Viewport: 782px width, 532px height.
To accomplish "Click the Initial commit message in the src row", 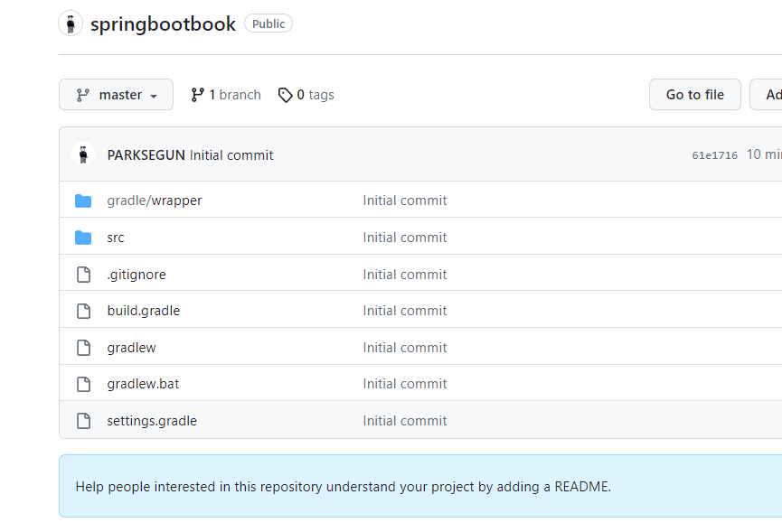I will (x=405, y=238).
